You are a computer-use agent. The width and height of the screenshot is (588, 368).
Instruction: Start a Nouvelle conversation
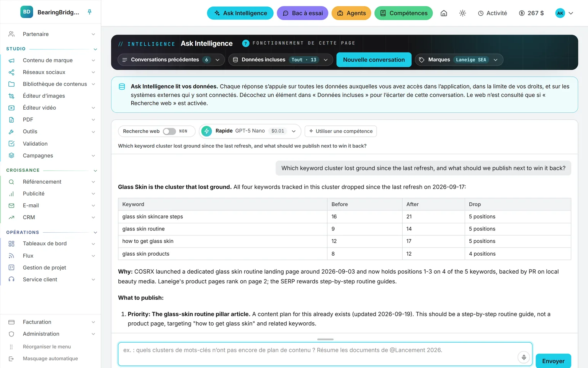click(x=374, y=60)
